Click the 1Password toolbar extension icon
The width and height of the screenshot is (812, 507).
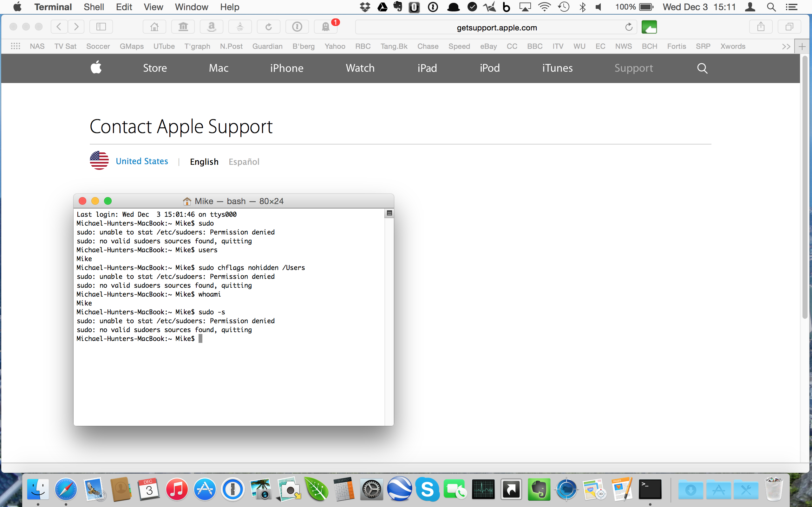point(297,27)
